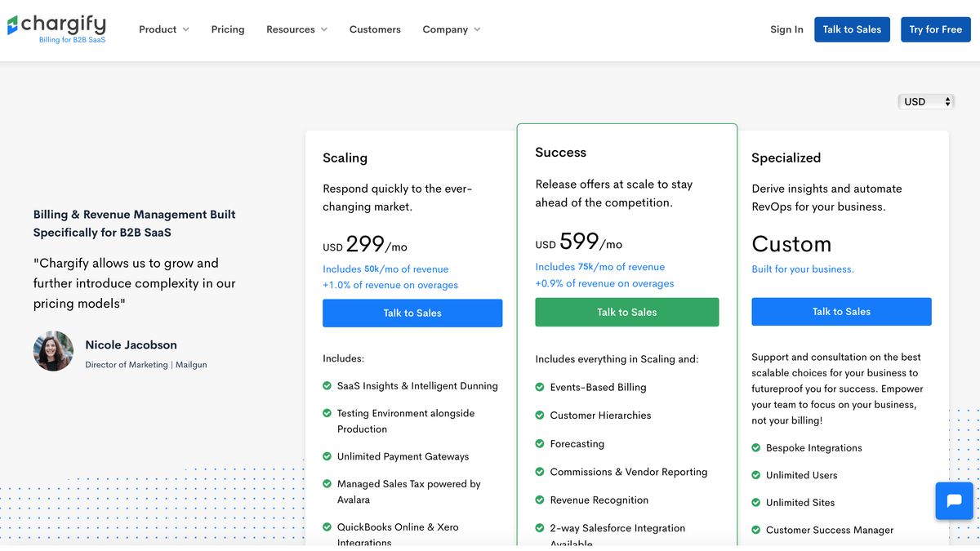The height and width of the screenshot is (551, 980).
Task: Select Customers in the navigation bar
Action: click(375, 29)
